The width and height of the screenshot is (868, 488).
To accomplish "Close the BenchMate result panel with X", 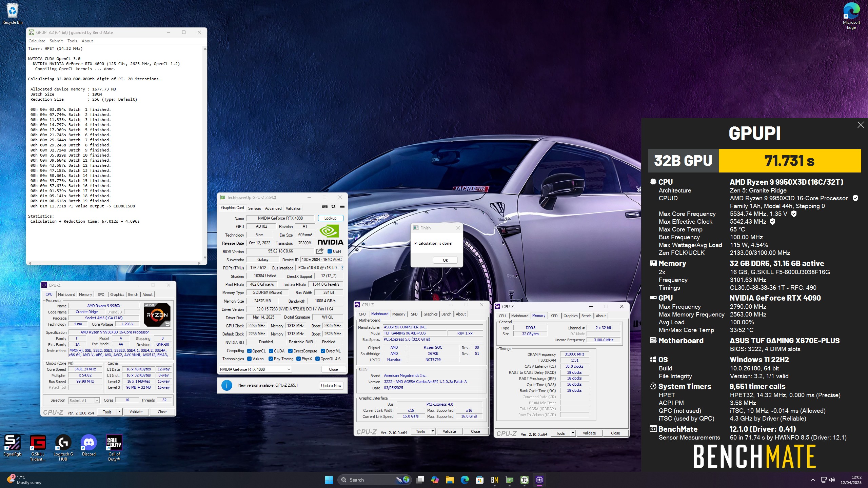I will coord(861,125).
